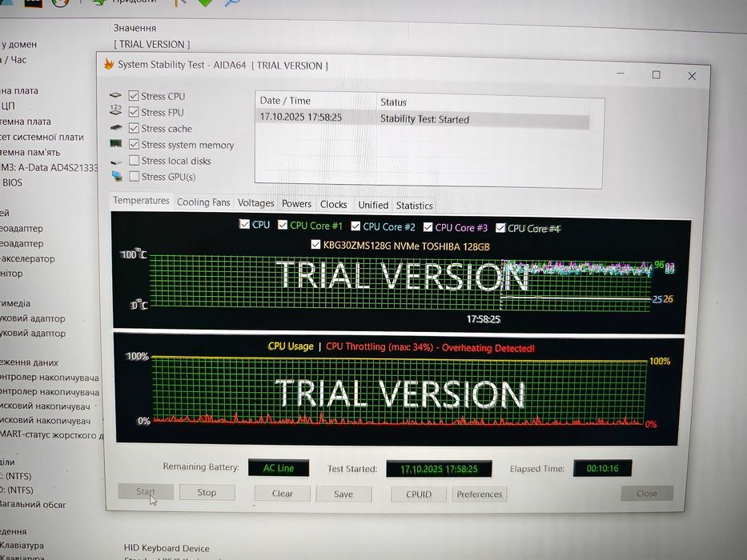This screenshot has width=747, height=560.
Task: Click the CPU Throttling overheating warning text
Action: [x=430, y=347]
